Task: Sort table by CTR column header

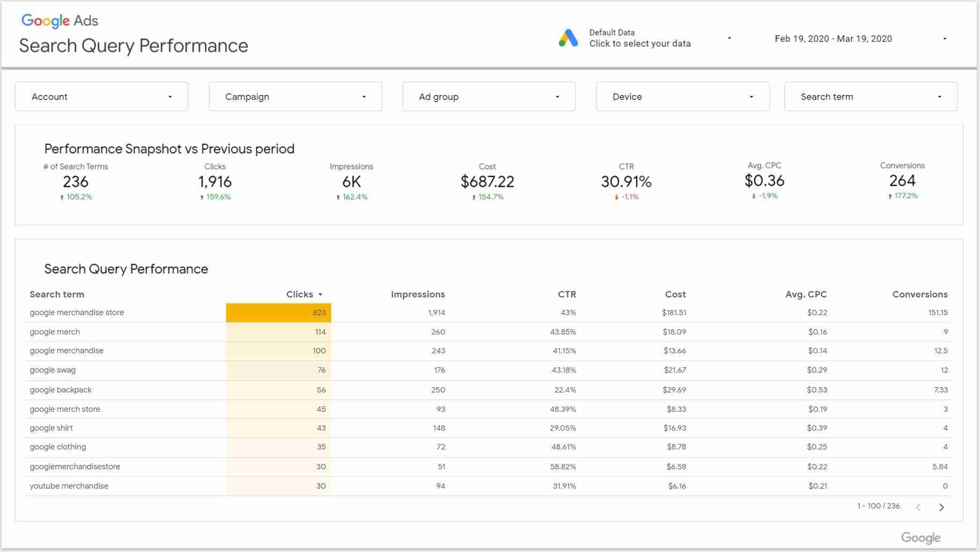Action: (x=567, y=294)
